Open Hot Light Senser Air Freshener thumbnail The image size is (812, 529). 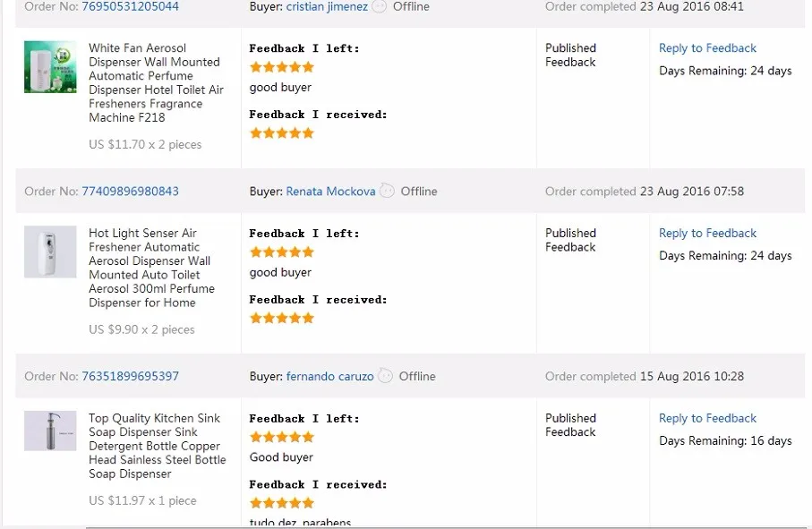point(50,252)
